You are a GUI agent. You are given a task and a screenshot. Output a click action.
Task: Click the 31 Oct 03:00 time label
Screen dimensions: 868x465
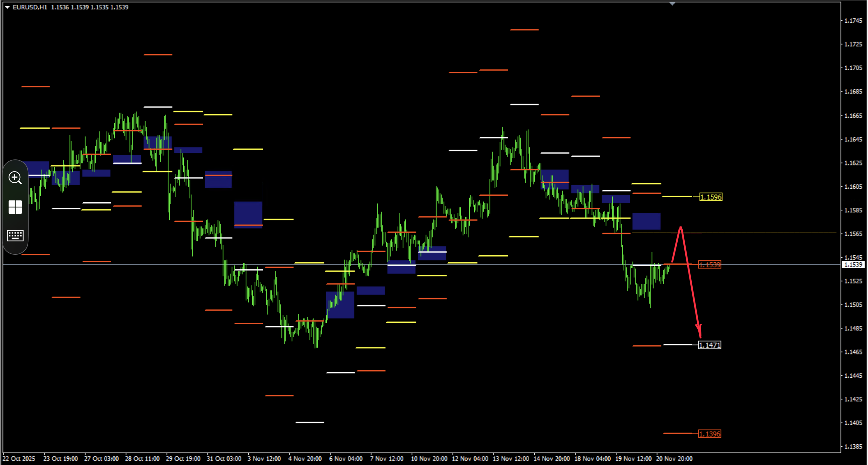coord(224,459)
